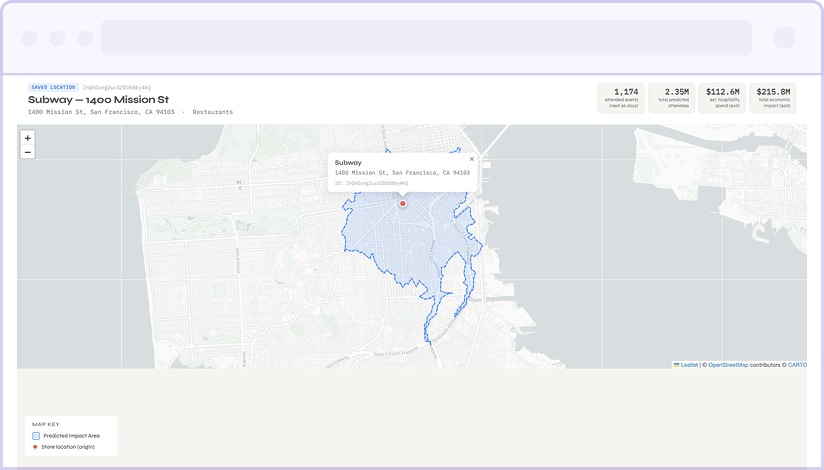Select the $215.8M total economic impact card

tap(772, 98)
